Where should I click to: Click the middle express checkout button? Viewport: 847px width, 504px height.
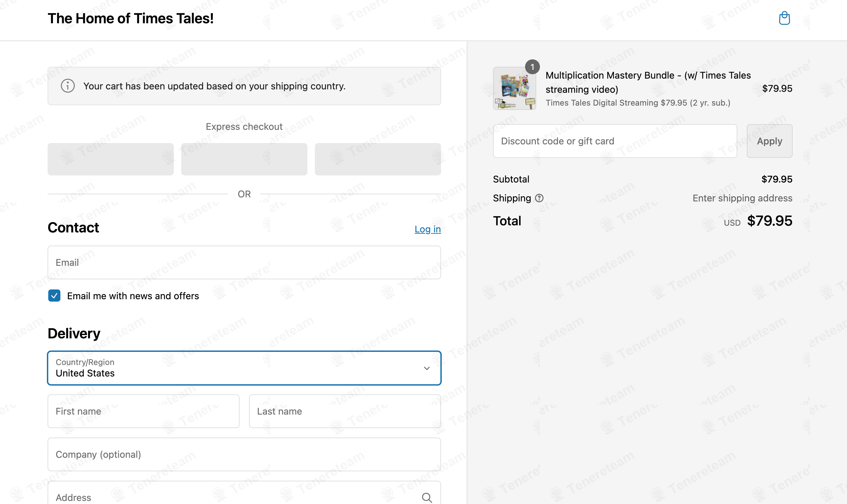[244, 159]
